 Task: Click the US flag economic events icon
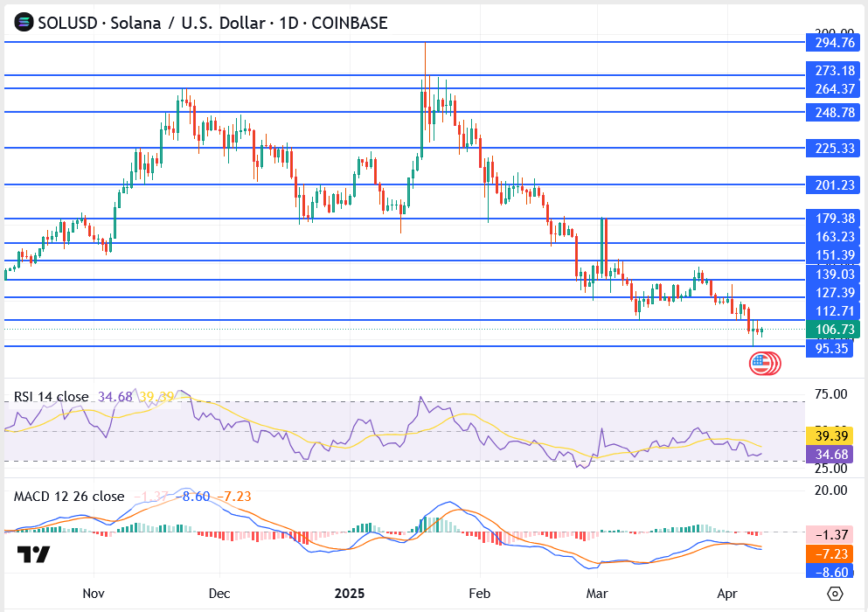(x=764, y=364)
